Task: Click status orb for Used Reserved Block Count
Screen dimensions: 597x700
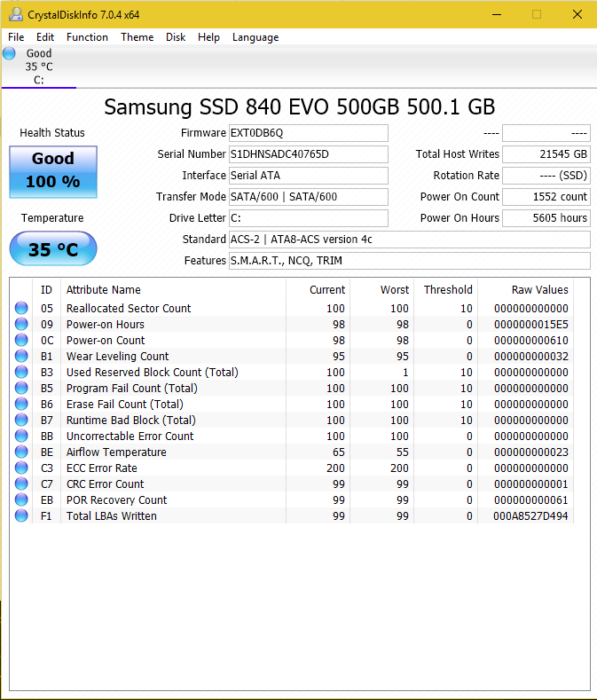Action: coord(21,372)
